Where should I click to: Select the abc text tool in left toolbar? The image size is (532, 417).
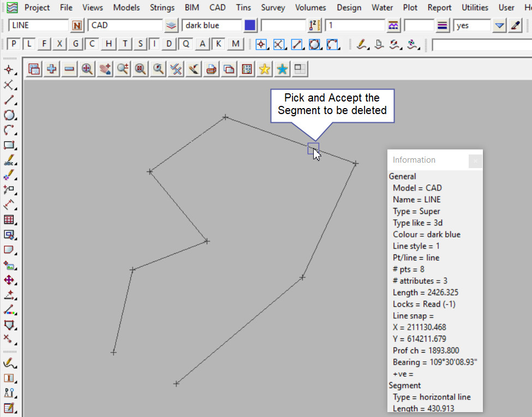(9, 161)
